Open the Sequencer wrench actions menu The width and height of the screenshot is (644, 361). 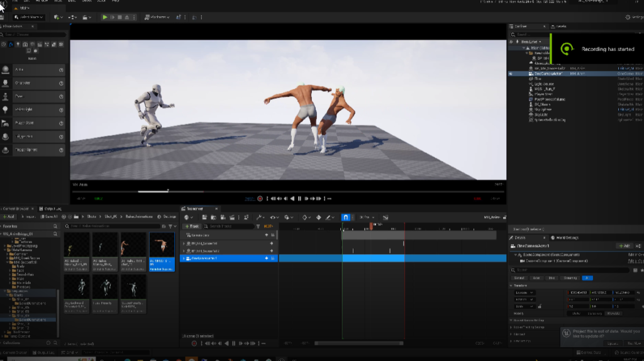tap(259, 217)
